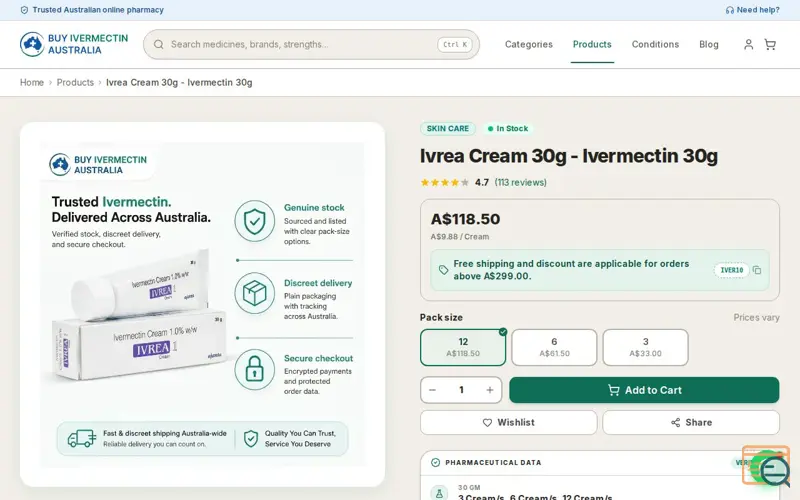Increase quantity with plus button
The image size is (800, 500).
489,390
